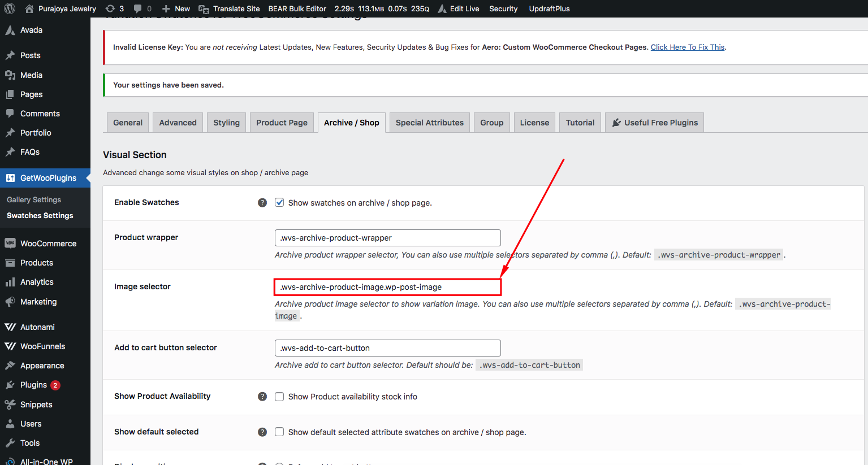Open the query monitor stats 2.29s
The width and height of the screenshot is (868, 465).
click(x=382, y=8)
